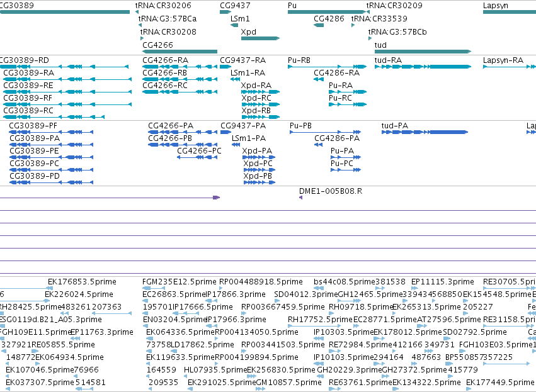Click protein CG9437-PA label
The height and width of the screenshot is (392, 536).
243,126
